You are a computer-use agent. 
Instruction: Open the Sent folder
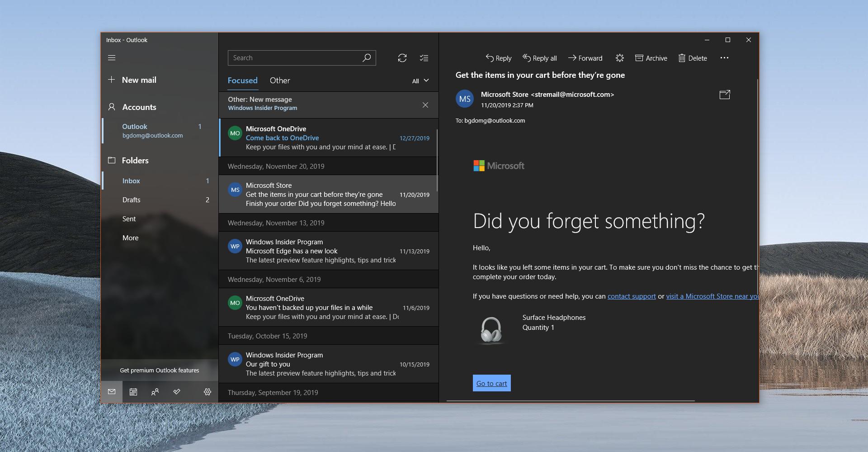click(160, 219)
